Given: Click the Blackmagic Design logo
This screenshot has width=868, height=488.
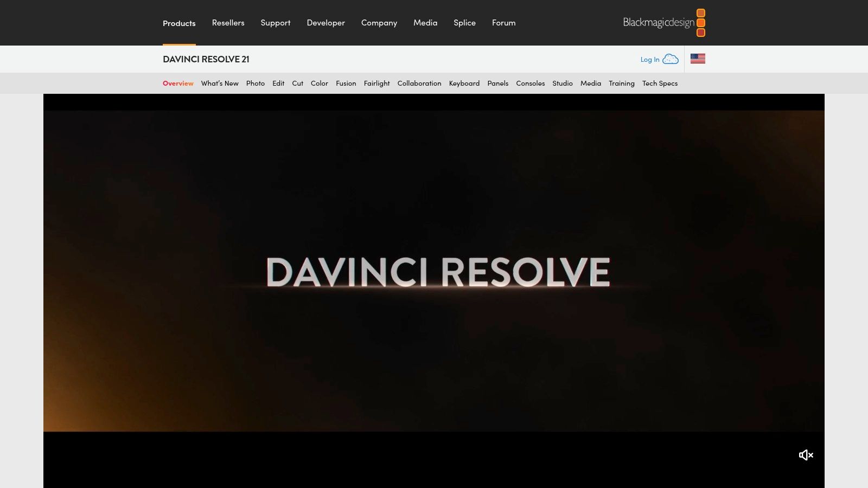Looking at the screenshot, I should (x=664, y=23).
